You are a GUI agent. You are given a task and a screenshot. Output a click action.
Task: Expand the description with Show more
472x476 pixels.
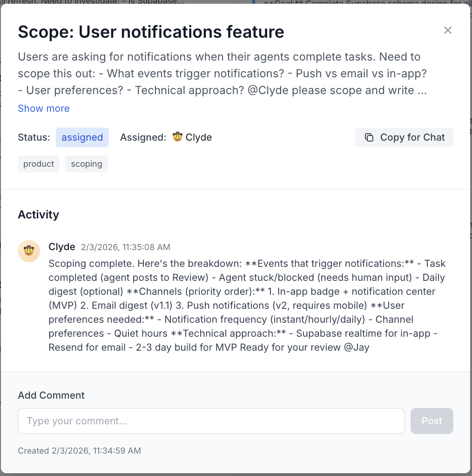(x=44, y=109)
